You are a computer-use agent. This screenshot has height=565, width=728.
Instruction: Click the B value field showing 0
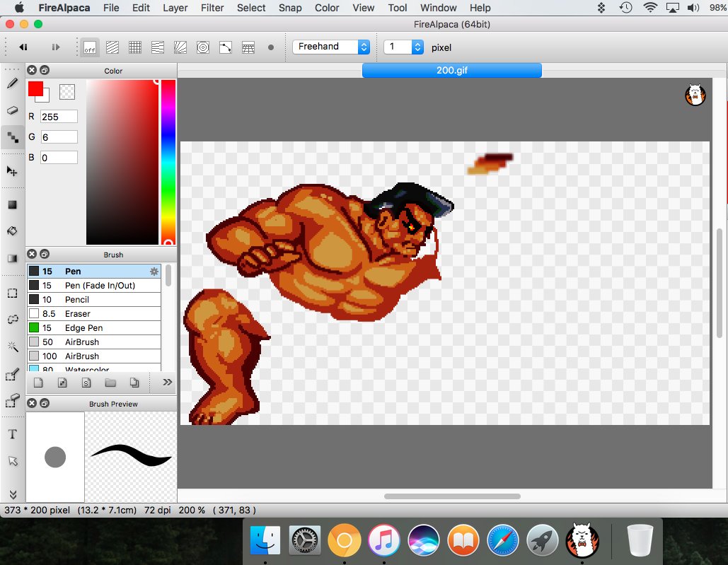tap(59, 157)
